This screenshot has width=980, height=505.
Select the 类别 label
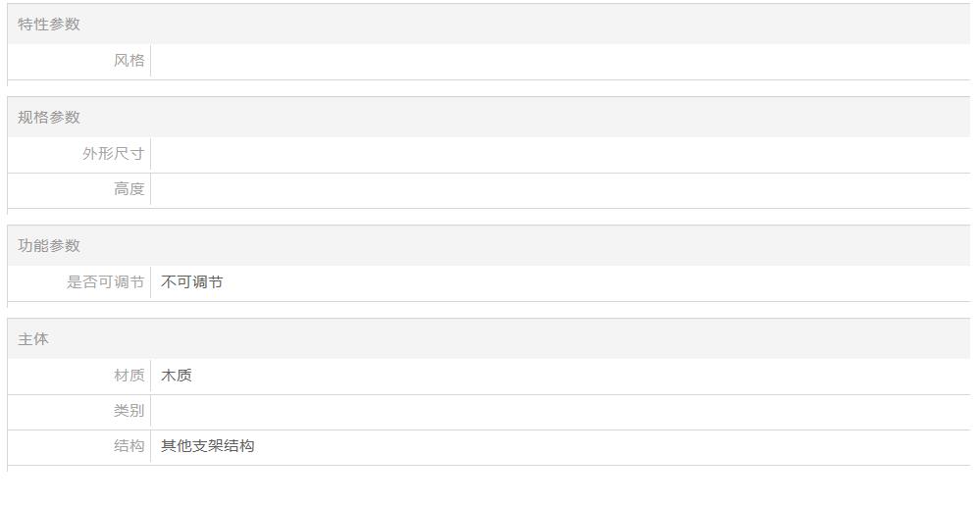[x=129, y=411]
